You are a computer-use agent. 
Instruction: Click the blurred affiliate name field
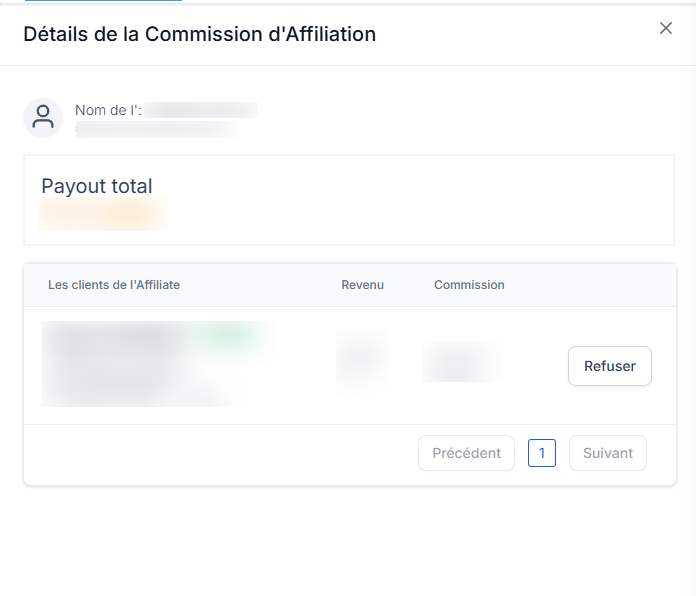click(x=201, y=110)
